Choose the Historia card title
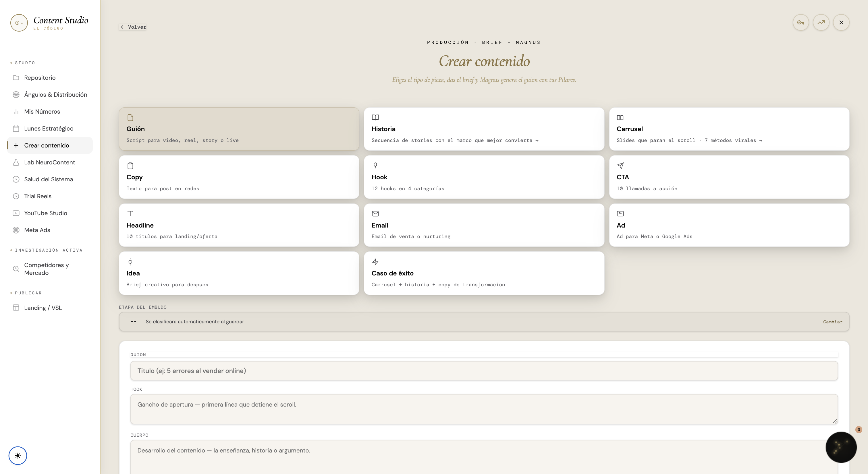The height and width of the screenshot is (474, 868). point(383,129)
